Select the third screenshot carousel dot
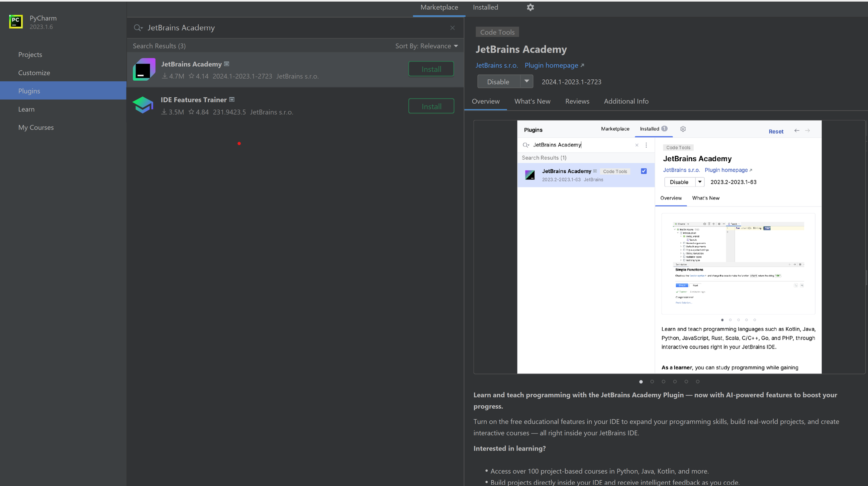 pos(664,382)
